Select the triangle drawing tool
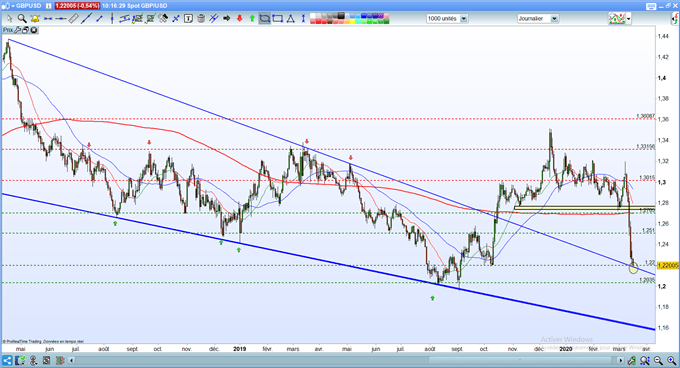 [290, 19]
